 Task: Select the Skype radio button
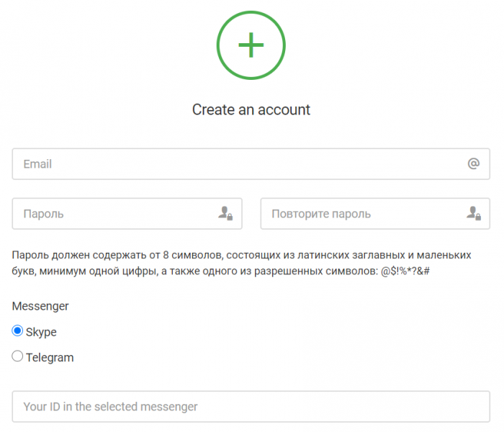tap(17, 330)
